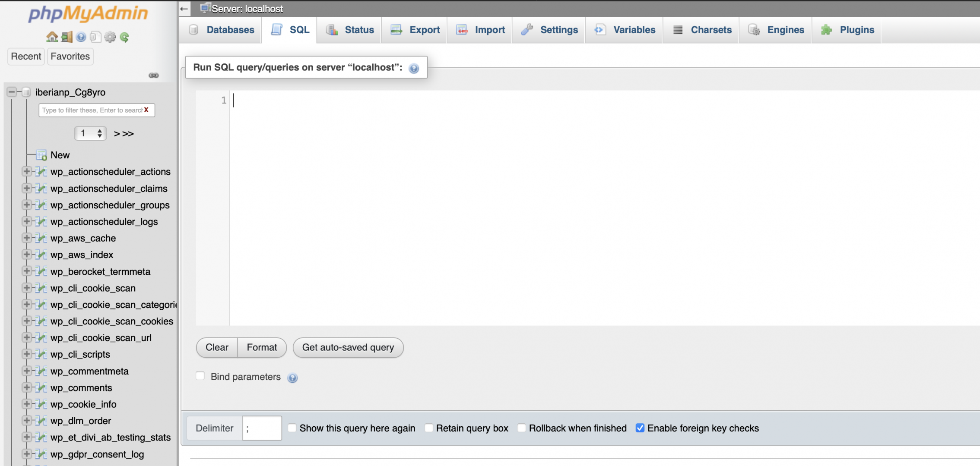The image size is (980, 466).
Task: Expand wp_cli_cookie_scan_url table node
Action: [x=26, y=337]
